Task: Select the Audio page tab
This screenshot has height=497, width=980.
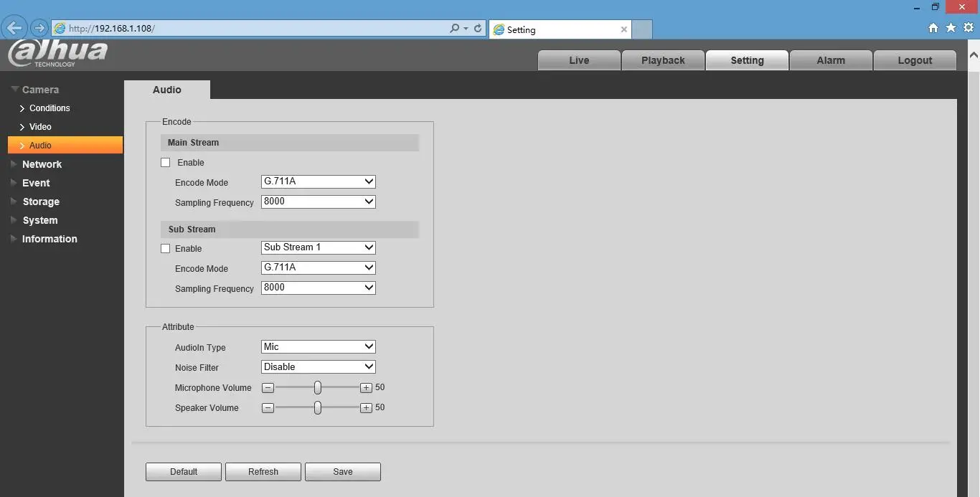Action: point(167,90)
